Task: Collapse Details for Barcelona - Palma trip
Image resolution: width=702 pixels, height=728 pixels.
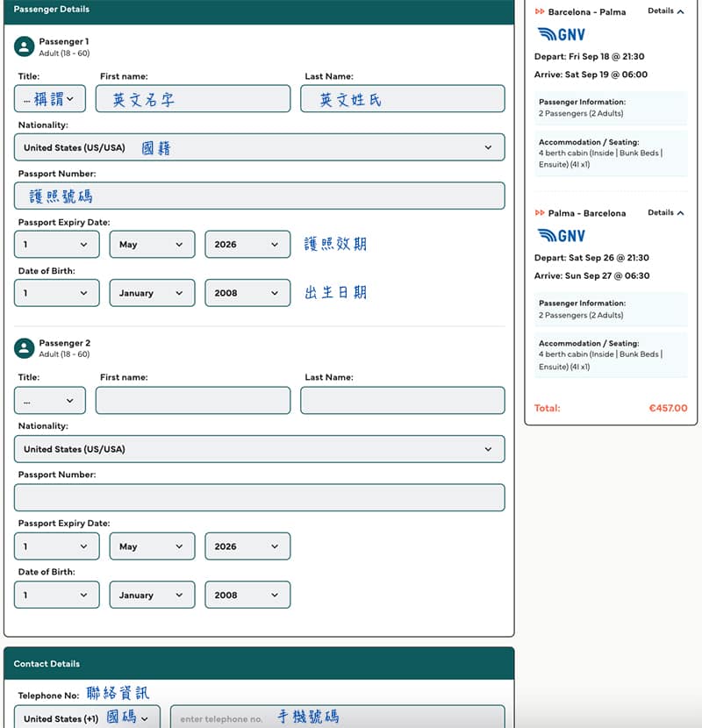Action: tap(666, 11)
